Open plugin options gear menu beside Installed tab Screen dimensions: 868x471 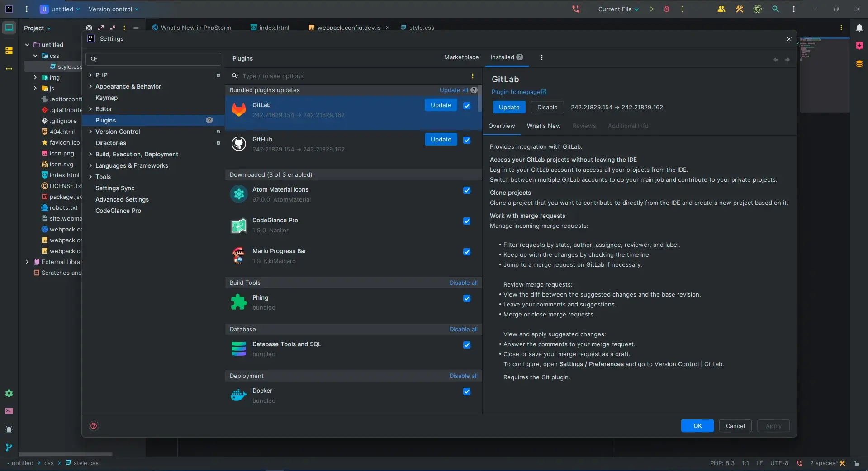point(541,57)
